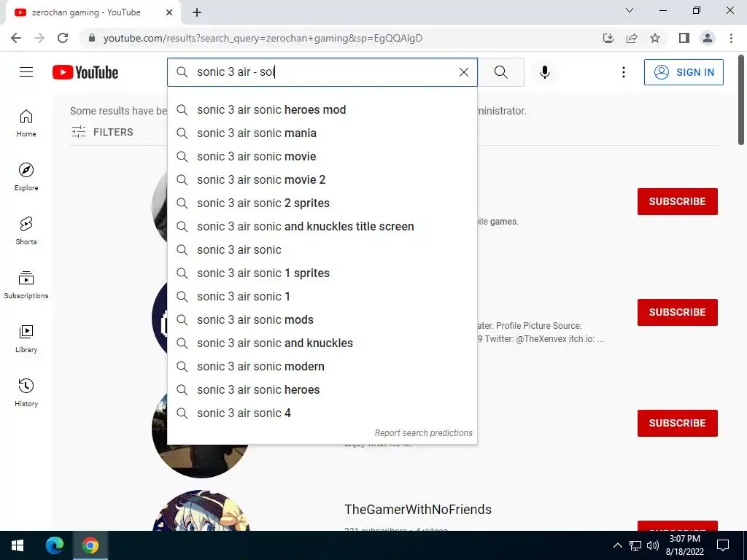Image resolution: width=747 pixels, height=560 pixels.
Task: Open the volume control in tray
Action: [653, 545]
